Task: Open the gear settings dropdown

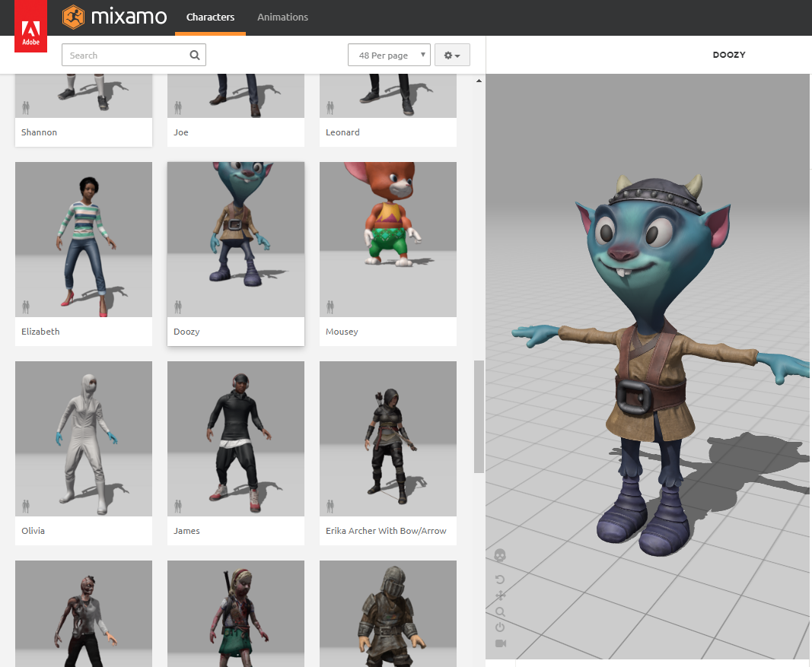Action: point(452,55)
